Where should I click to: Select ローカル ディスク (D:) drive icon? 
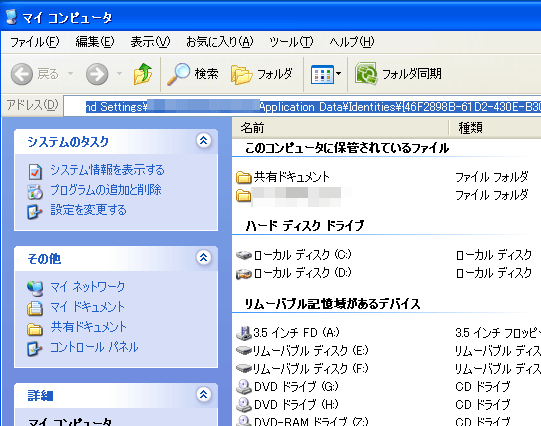coord(244,274)
